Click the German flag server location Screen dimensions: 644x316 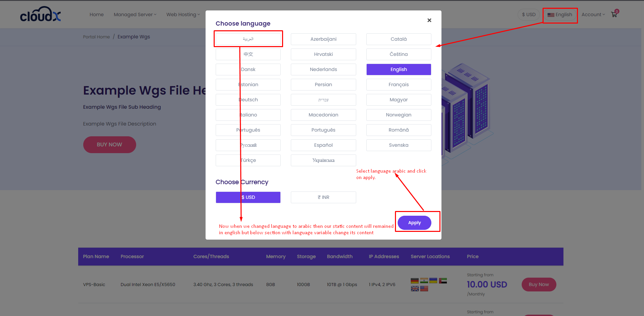click(415, 281)
